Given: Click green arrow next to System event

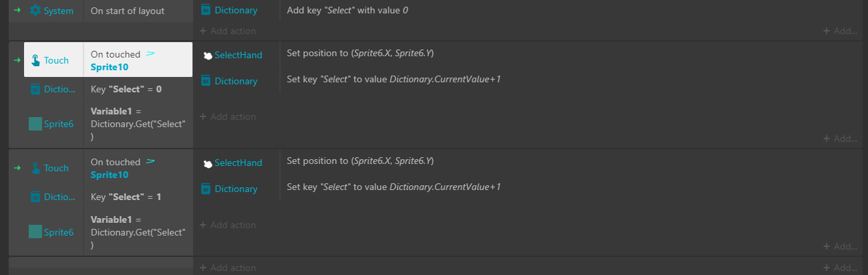Looking at the screenshot, I should pyautogui.click(x=17, y=11).
